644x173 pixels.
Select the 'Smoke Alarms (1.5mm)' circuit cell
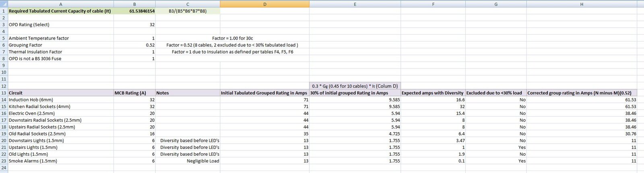click(x=60, y=161)
